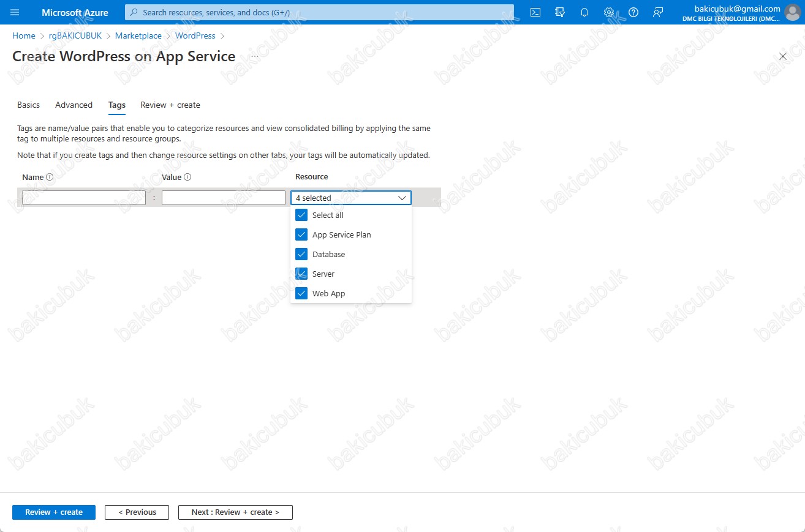Open the Review + create tab
Viewport: 805px width, 532px height.
[170, 105]
